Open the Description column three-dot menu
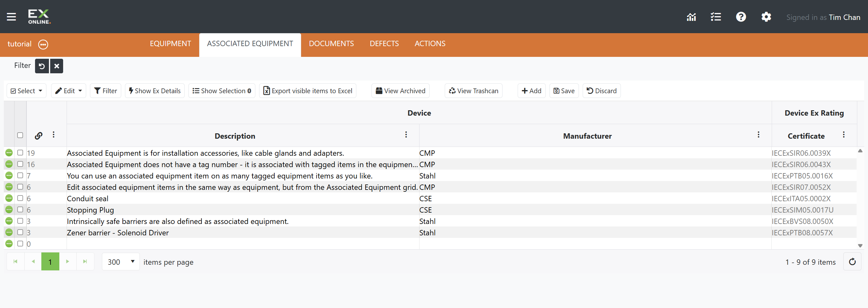This screenshot has height=308, width=868. 406,135
